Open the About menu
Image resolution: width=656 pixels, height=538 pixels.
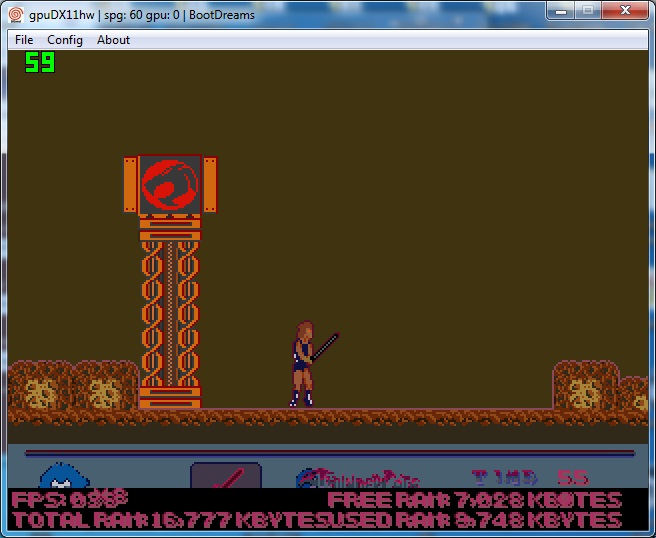coord(113,40)
